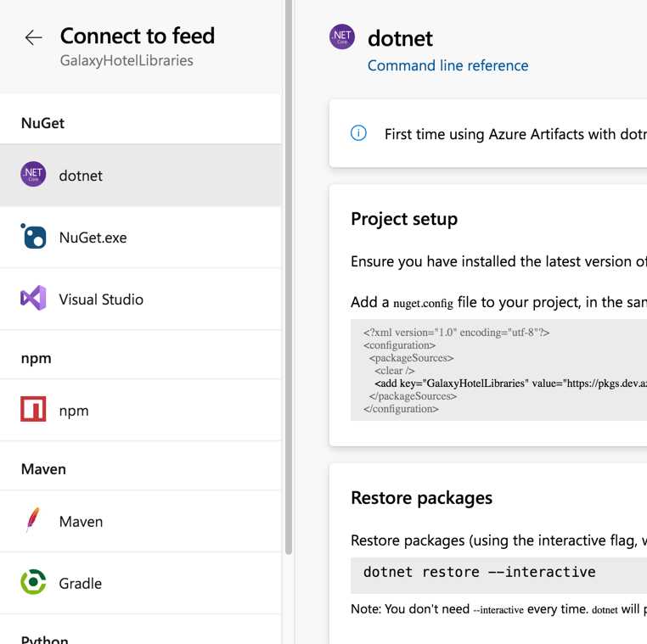Click the back arrow beside Connect to feed
The height and width of the screenshot is (644, 647).
33,37
